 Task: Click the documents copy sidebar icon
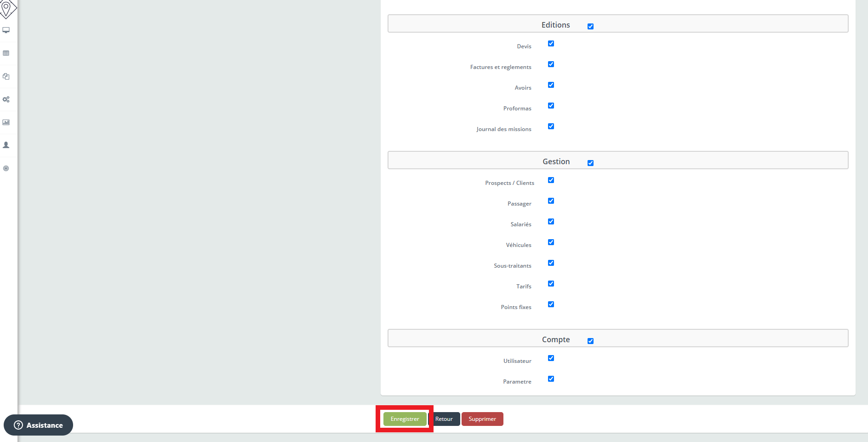(x=6, y=76)
